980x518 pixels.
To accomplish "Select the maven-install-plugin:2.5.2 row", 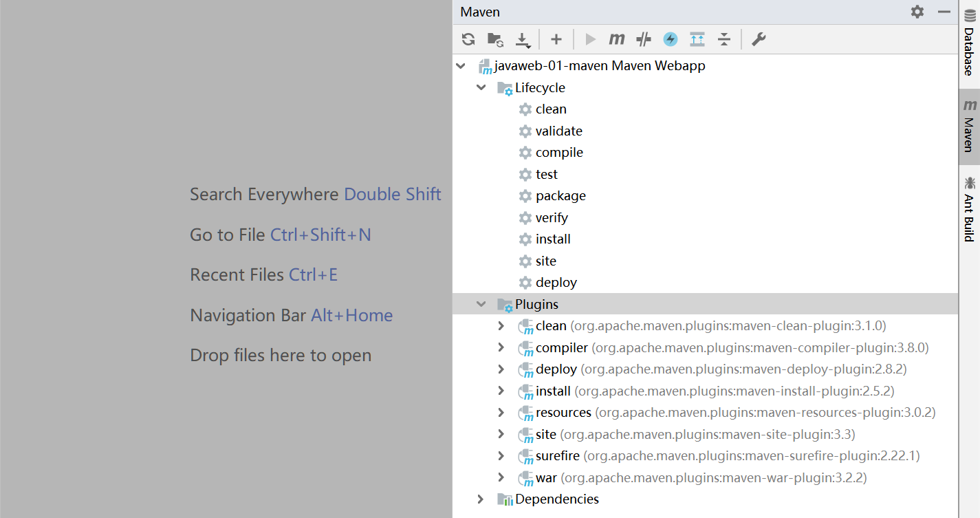I will (x=705, y=391).
